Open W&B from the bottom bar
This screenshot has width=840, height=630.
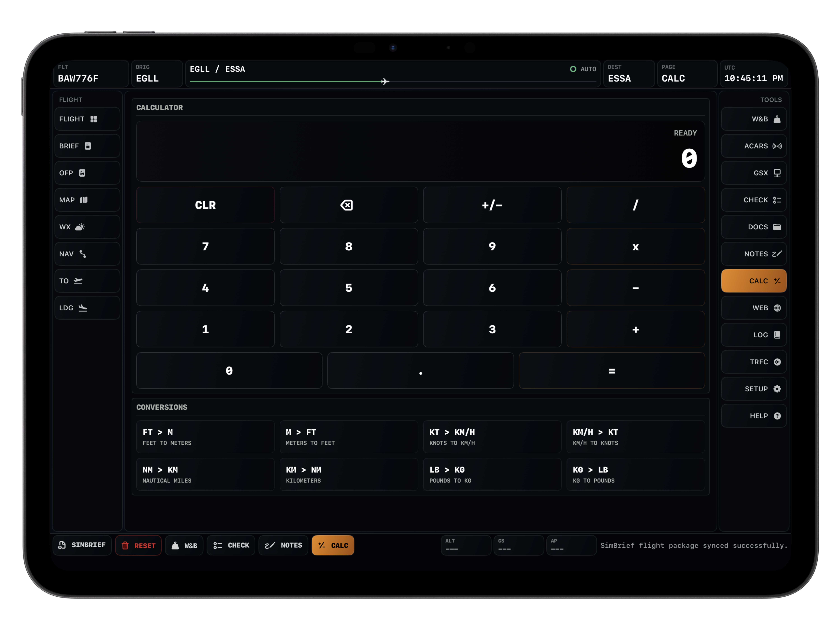tap(184, 545)
